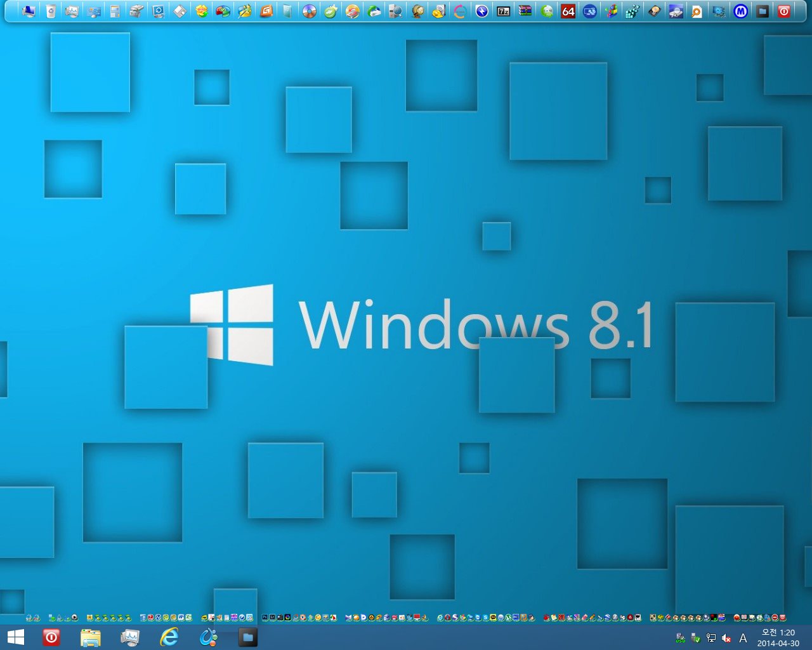Viewport: 812px width, 650px height.
Task: Open the green arrow drive icon
Action: pyautogui.click(x=374, y=11)
